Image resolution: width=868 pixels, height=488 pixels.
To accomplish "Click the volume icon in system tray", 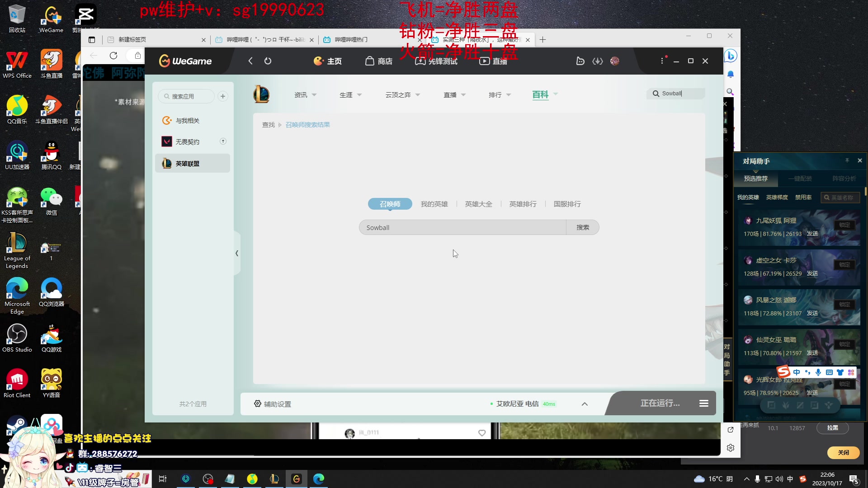I will tap(779, 479).
